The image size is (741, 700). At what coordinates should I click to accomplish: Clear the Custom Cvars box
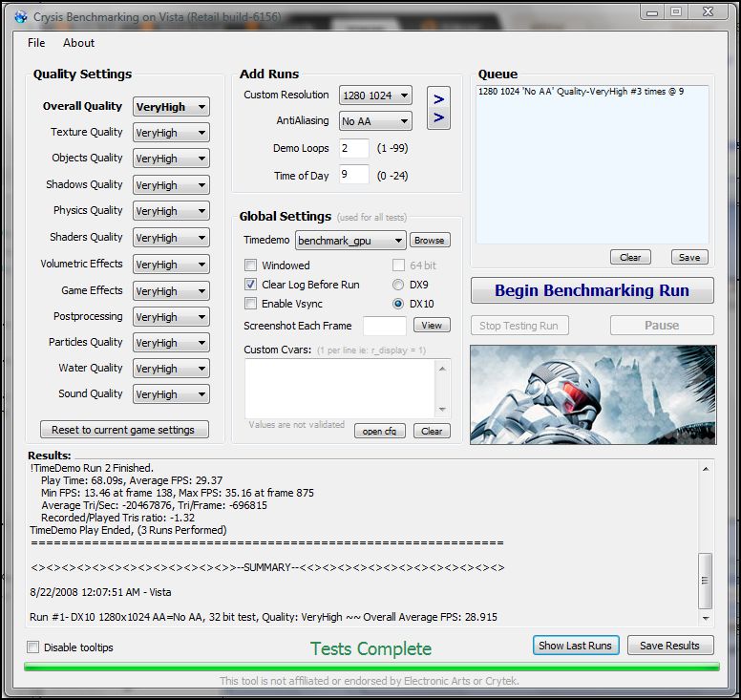click(x=432, y=431)
